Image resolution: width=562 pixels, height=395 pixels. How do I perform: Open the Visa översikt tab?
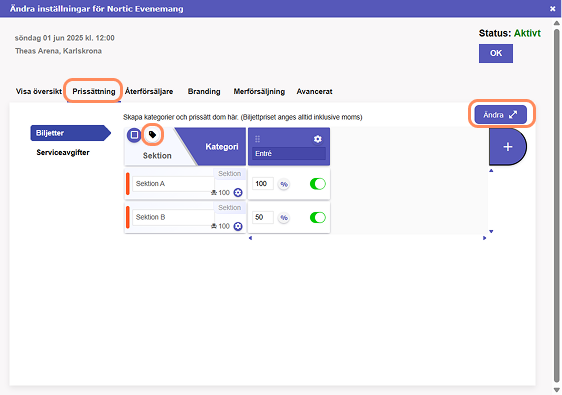click(39, 91)
